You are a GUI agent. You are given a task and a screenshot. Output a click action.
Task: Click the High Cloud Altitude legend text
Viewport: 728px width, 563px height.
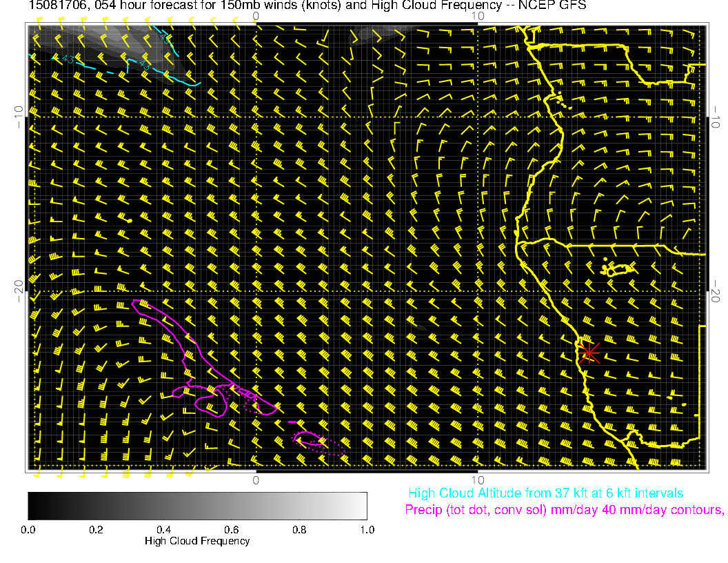pyautogui.click(x=545, y=493)
